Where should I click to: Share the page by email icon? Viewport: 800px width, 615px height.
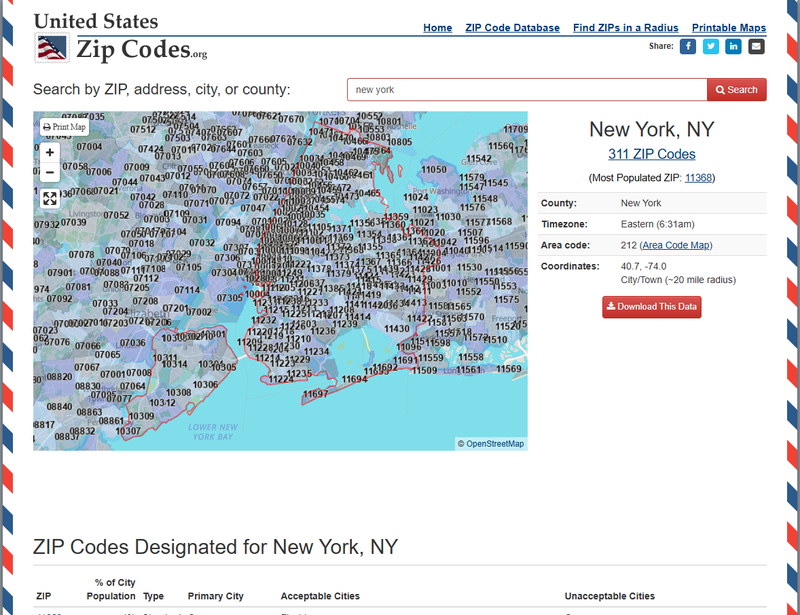(x=756, y=46)
